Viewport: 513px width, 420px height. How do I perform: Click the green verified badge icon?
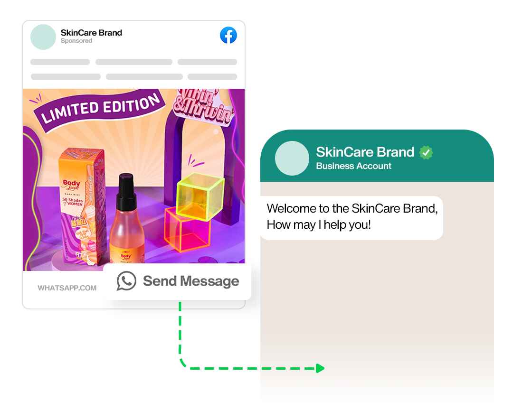click(426, 152)
